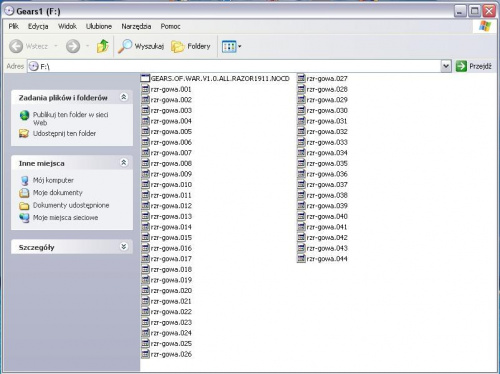This screenshot has height=374, width=500.
Task: Select the rzr-gowa.033 file icon
Action: (301, 142)
